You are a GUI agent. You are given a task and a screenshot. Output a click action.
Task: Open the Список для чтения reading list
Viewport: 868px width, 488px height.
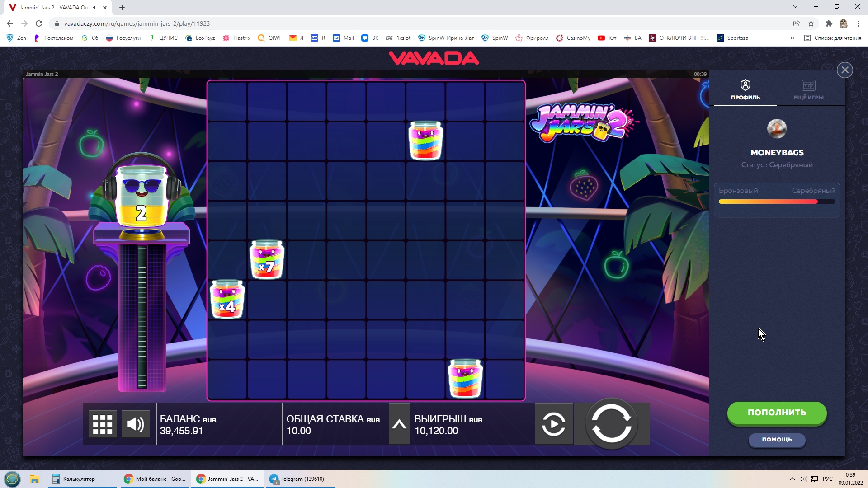click(832, 38)
